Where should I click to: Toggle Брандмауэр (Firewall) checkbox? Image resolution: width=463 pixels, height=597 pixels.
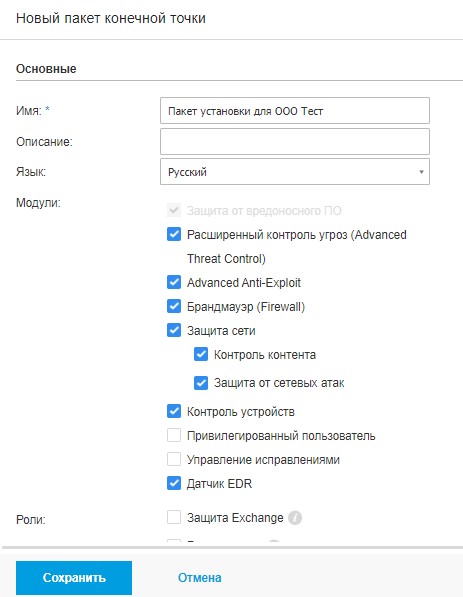[x=174, y=306]
